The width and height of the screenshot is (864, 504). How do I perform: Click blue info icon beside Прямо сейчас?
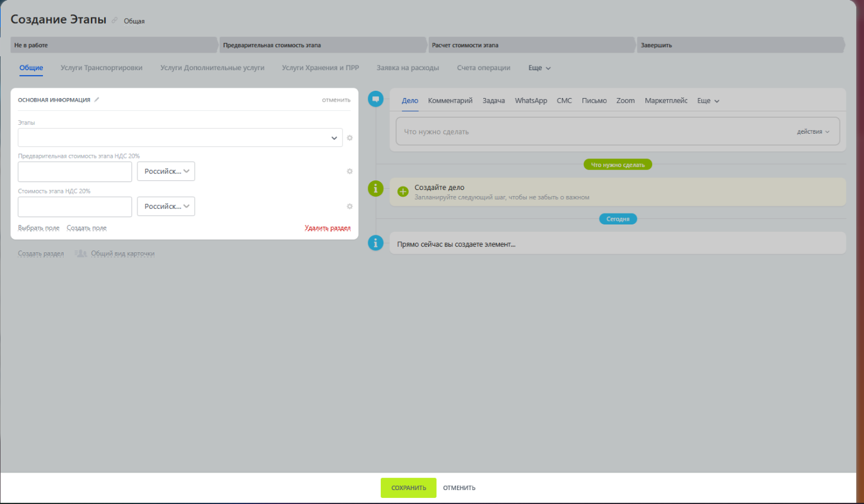click(376, 243)
